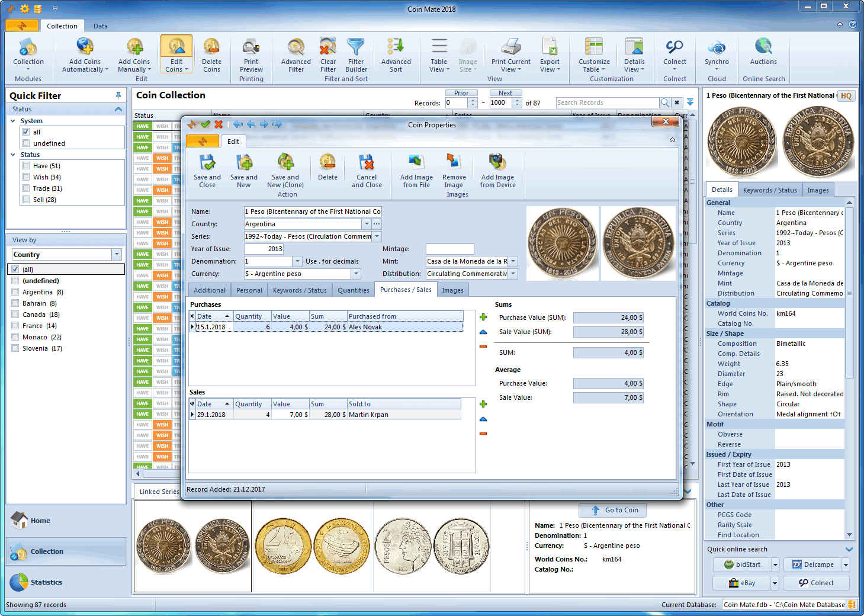
Task: Open the Data ribbon tab
Action: pyautogui.click(x=101, y=26)
